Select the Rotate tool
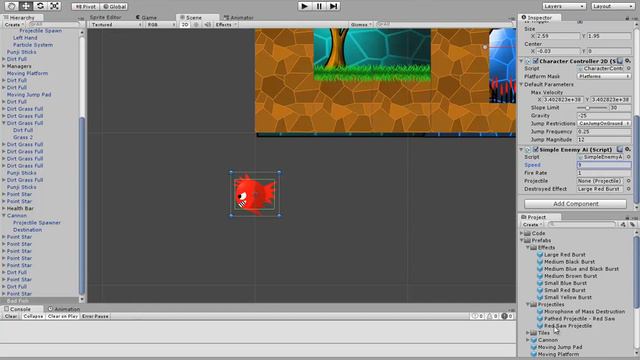The height and width of the screenshot is (360, 640). click(40, 6)
